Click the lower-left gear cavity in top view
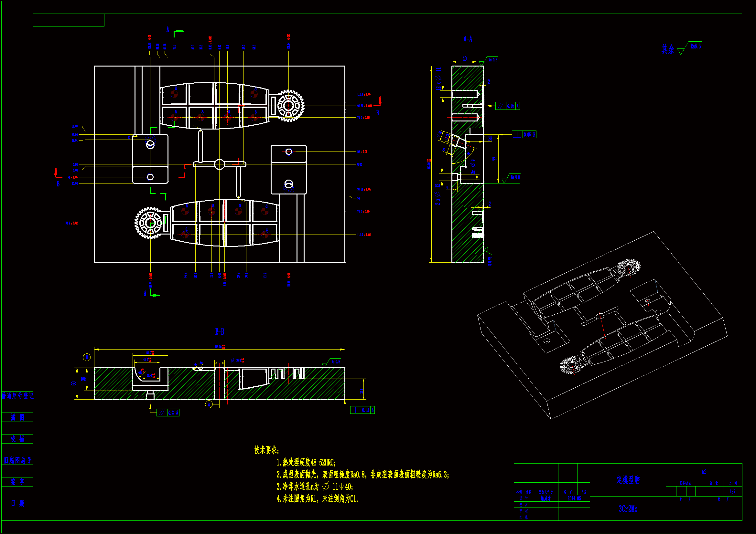The height and width of the screenshot is (534, 756). click(x=150, y=223)
